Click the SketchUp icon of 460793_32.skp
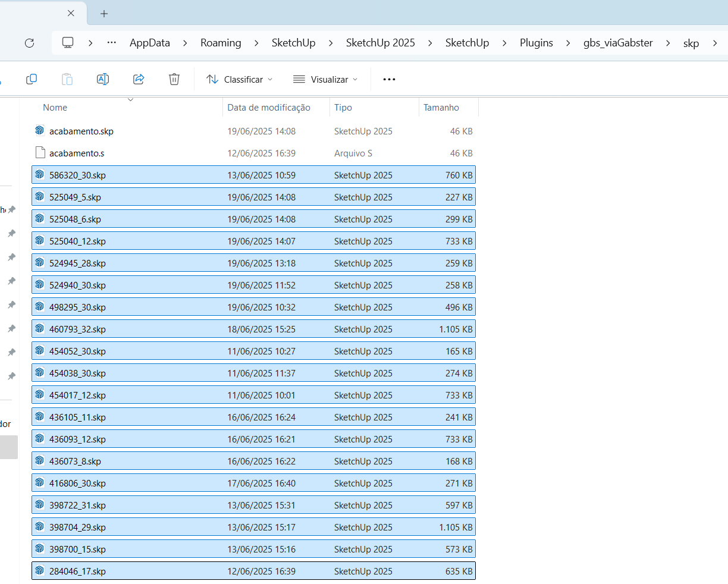 pyautogui.click(x=40, y=328)
